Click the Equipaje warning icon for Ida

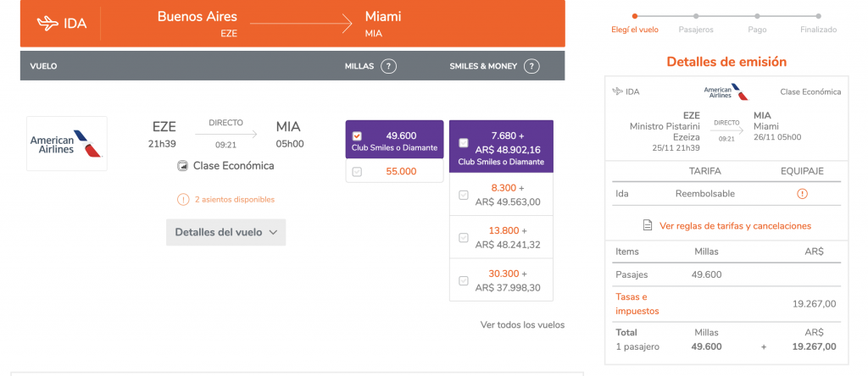click(802, 194)
